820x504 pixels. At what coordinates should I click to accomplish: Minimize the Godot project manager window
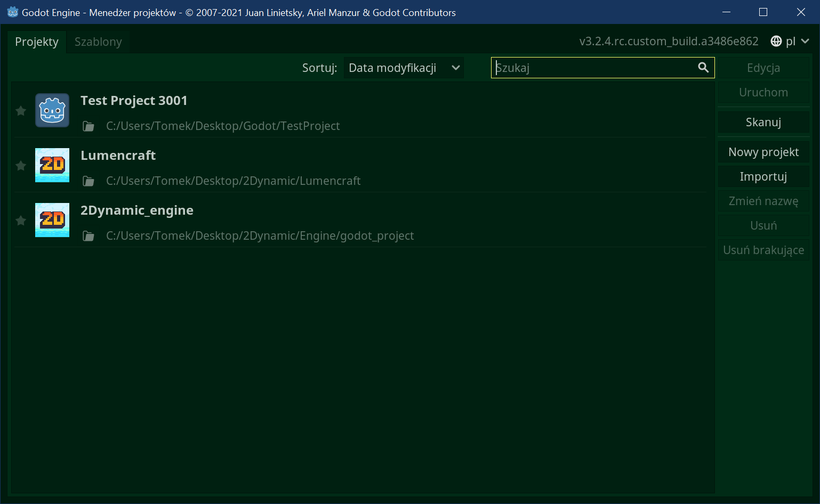726,12
